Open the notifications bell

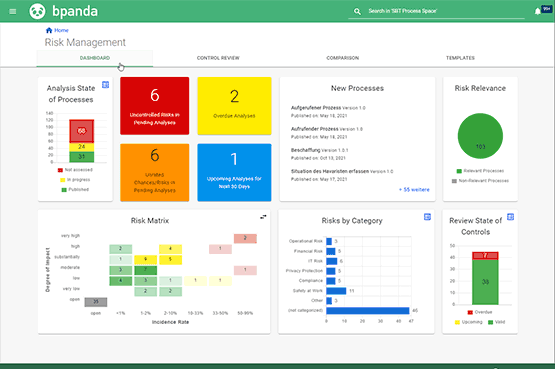(x=537, y=11)
